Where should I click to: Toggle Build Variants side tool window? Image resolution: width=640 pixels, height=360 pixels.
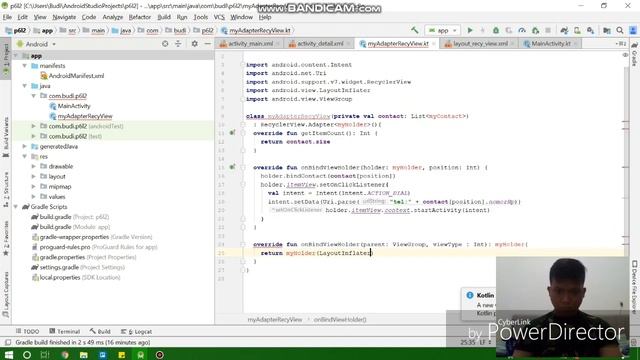click(x=6, y=137)
